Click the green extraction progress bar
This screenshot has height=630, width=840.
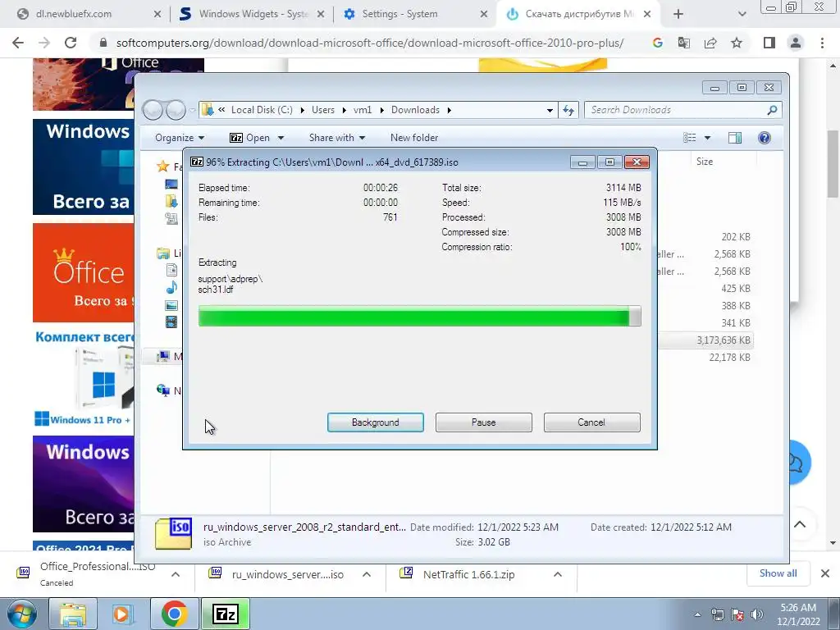point(419,316)
